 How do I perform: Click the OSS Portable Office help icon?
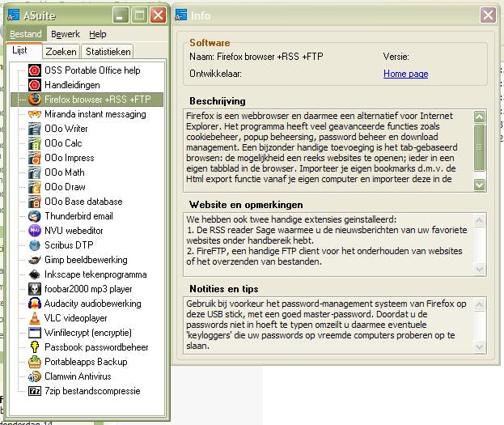click(x=35, y=70)
